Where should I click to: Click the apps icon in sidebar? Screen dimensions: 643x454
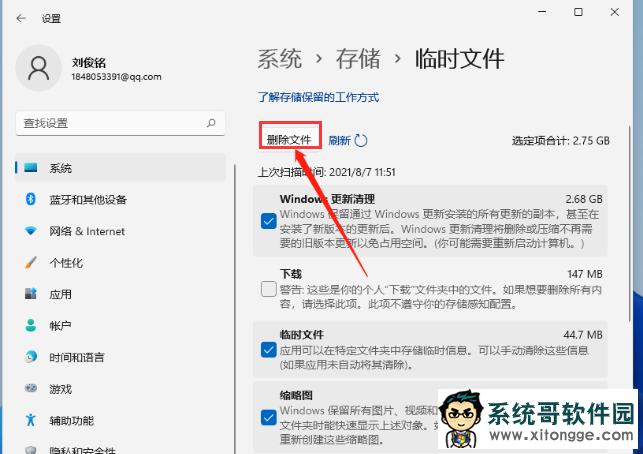[x=31, y=294]
